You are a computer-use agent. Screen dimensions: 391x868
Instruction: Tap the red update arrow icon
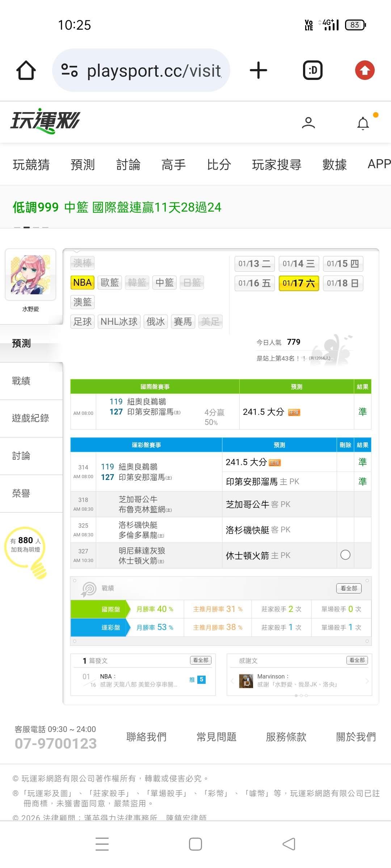[x=365, y=70]
